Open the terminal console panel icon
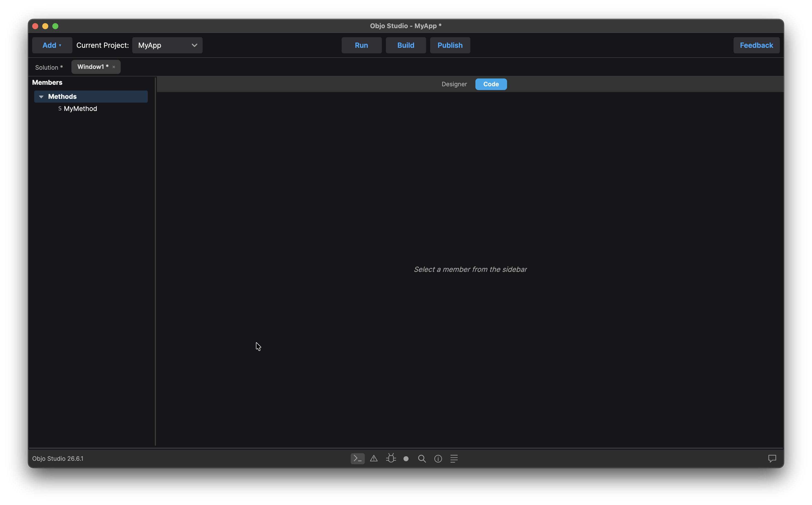Image resolution: width=812 pixels, height=505 pixels. [357, 458]
